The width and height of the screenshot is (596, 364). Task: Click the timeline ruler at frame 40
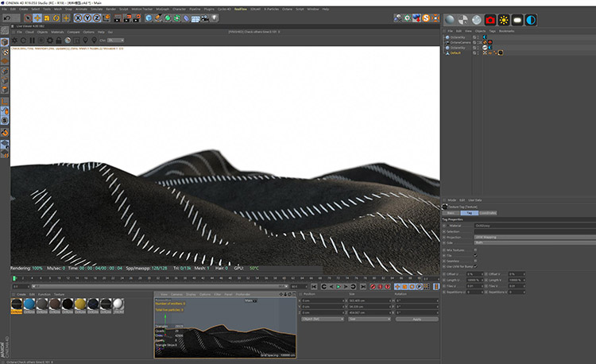(x=194, y=278)
